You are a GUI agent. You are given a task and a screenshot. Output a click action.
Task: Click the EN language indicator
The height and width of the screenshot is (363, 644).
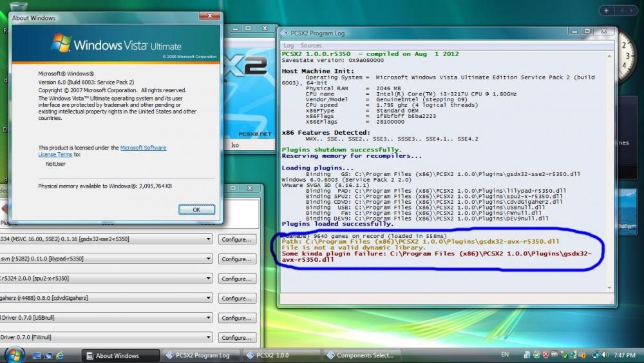pyautogui.click(x=505, y=355)
